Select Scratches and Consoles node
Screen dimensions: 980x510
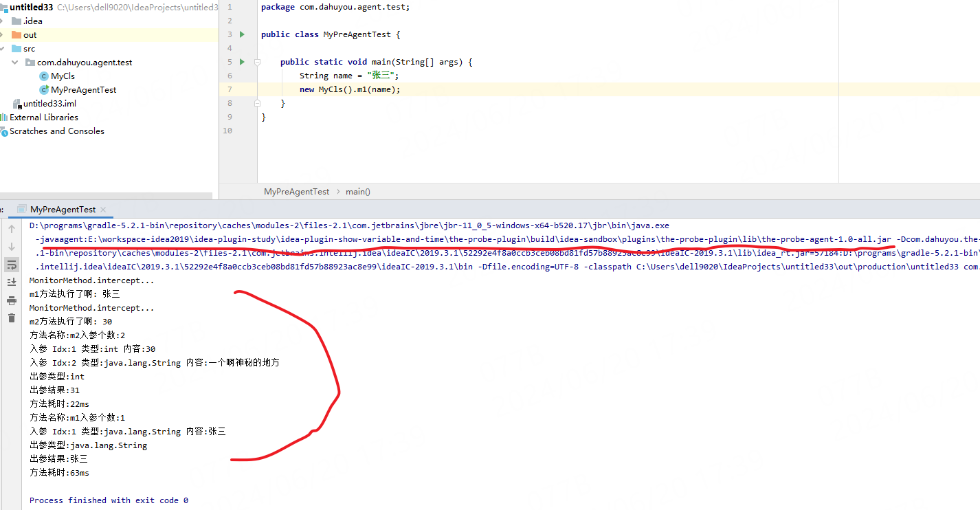pyautogui.click(x=56, y=131)
